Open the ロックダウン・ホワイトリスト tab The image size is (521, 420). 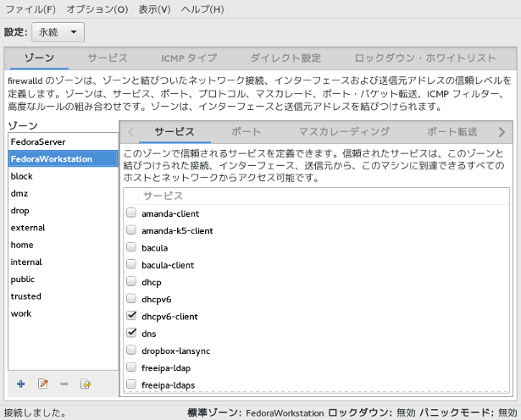point(425,58)
